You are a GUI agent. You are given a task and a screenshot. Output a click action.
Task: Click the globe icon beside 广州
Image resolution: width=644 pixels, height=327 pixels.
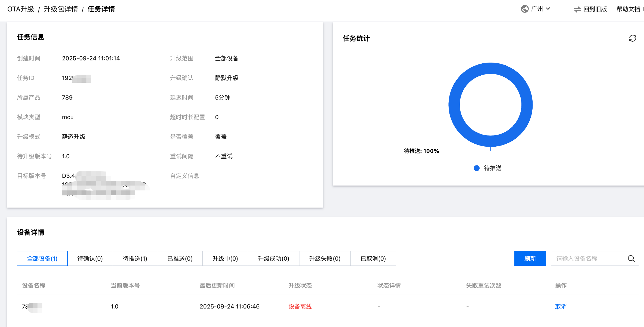524,9
